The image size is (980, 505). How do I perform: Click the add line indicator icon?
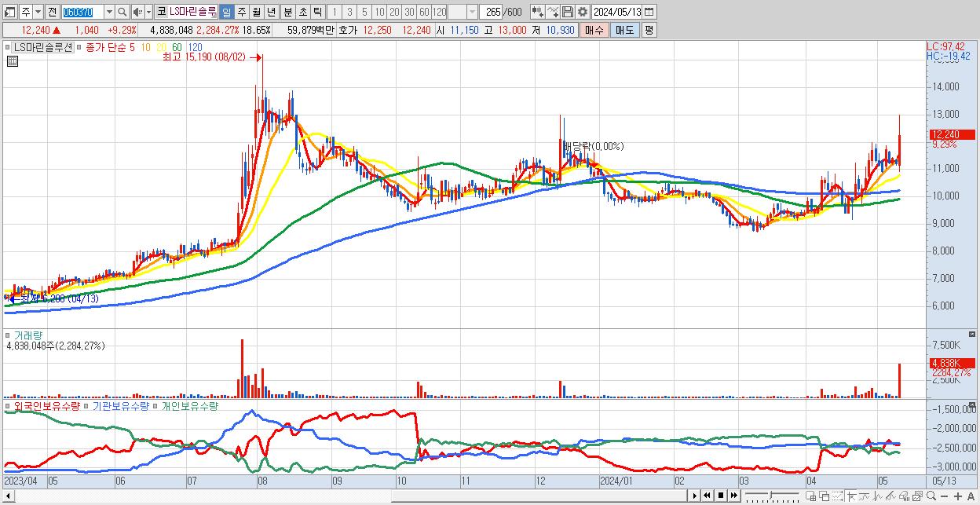553,13
